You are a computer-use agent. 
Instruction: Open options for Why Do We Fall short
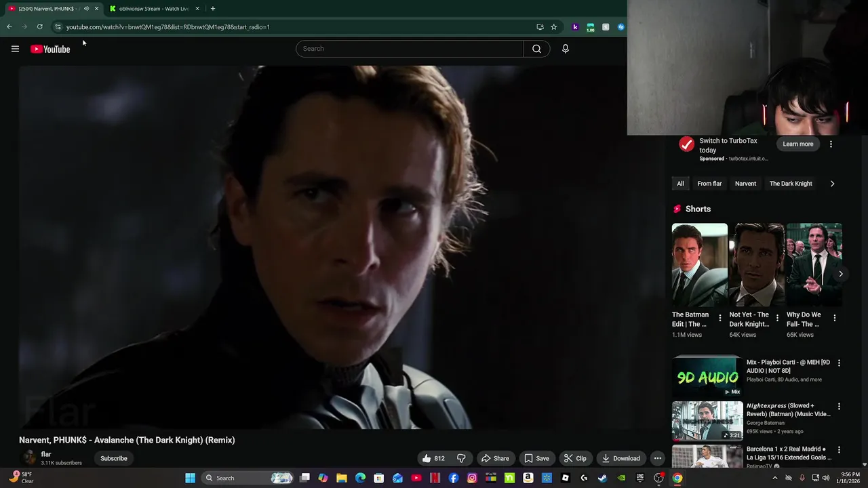[835, 318]
